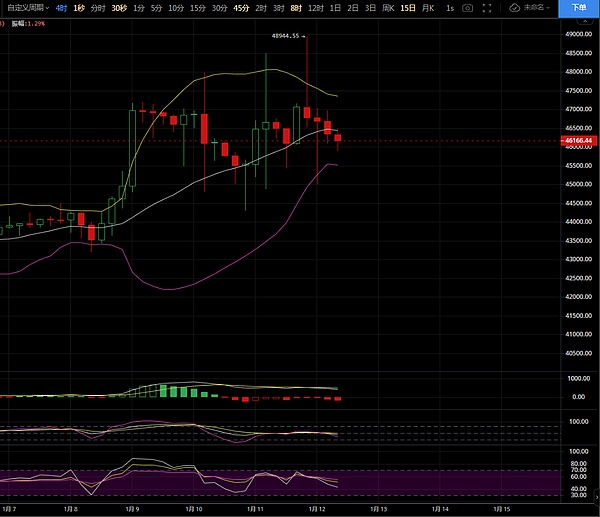Select the 1s tick interval
The width and height of the screenshot is (600, 517).
[450, 7]
